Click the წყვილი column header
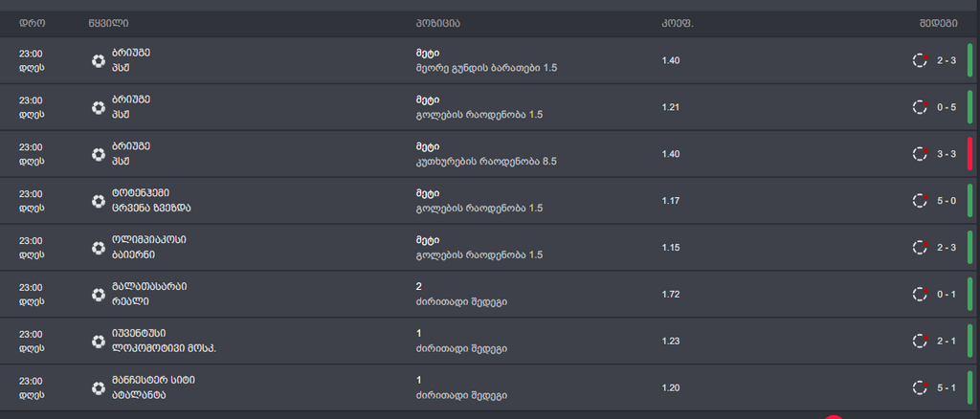 tap(109, 24)
